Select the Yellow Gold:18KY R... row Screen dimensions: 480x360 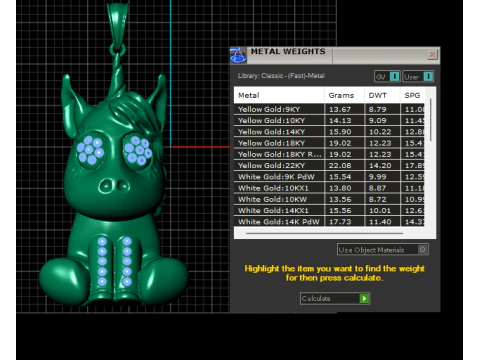329,154
